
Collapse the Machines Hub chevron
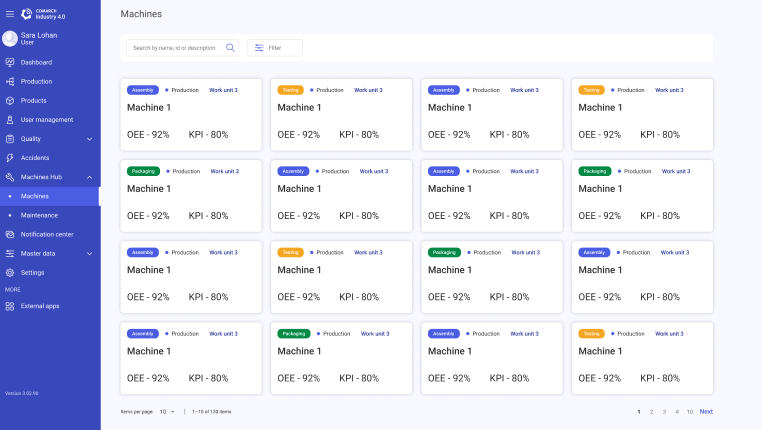coord(89,177)
